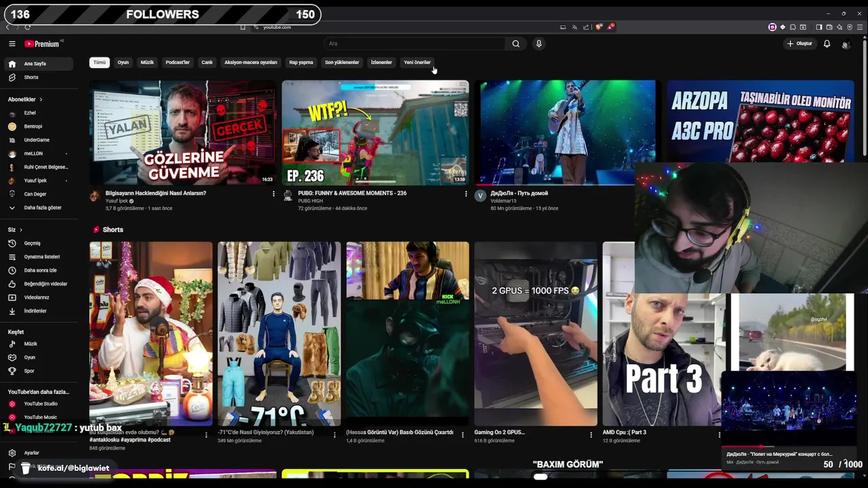The width and height of the screenshot is (868, 488).
Task: Select the Yeni öneriler chip
Action: (x=417, y=62)
